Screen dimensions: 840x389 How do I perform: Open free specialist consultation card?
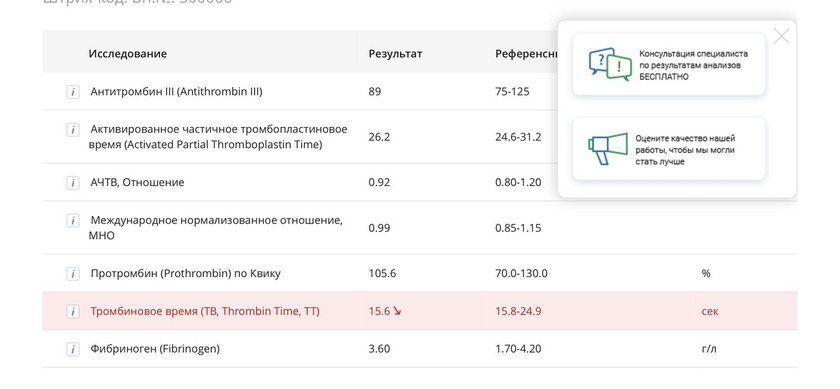coord(669,64)
